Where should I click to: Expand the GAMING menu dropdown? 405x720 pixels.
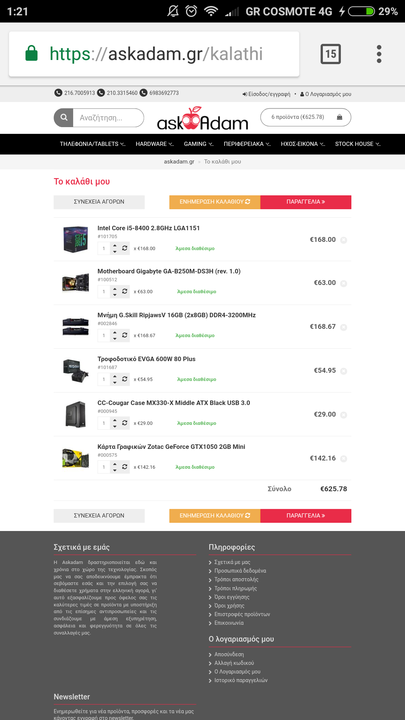pyautogui.click(x=198, y=144)
